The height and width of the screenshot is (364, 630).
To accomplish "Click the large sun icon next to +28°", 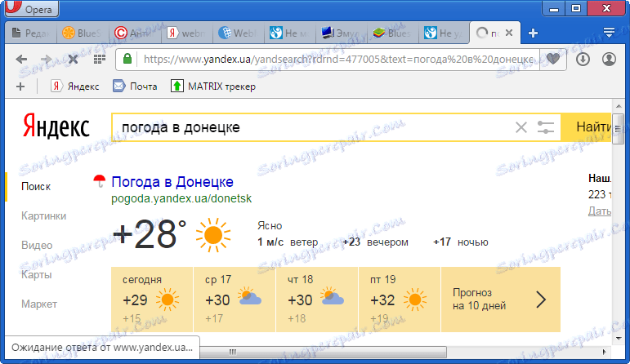I will (213, 235).
